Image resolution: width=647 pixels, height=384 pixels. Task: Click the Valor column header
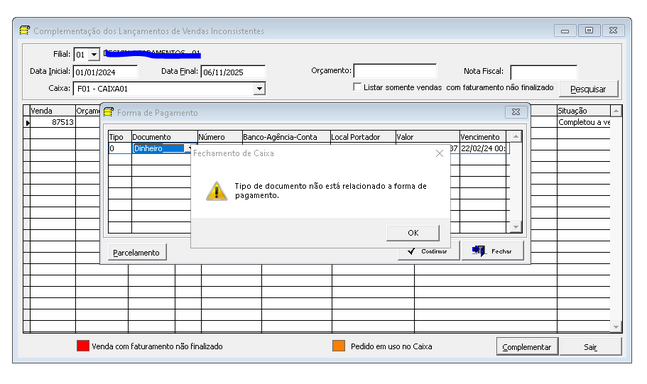tap(427, 137)
